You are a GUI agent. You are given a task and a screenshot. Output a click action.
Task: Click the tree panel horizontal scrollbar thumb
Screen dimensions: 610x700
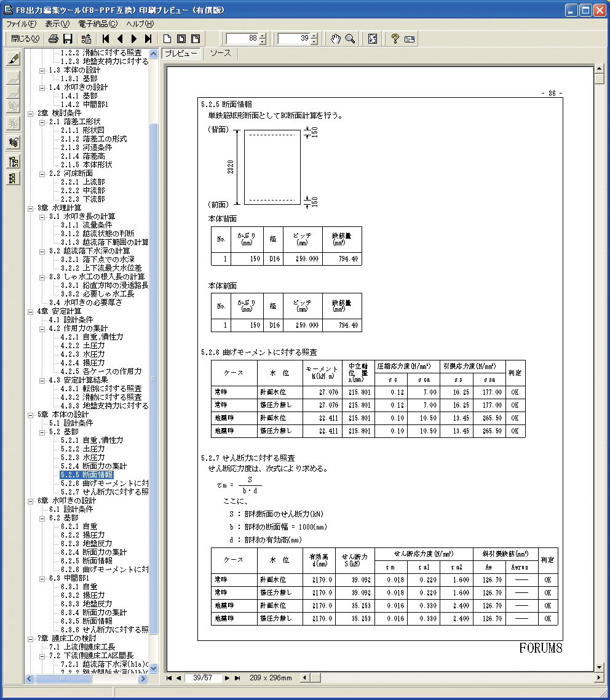[63, 679]
